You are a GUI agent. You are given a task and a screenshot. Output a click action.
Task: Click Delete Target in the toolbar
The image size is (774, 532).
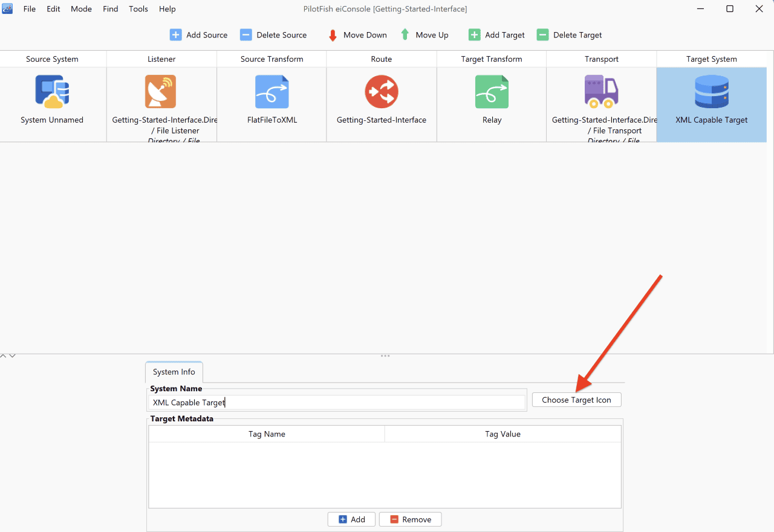pyautogui.click(x=570, y=35)
